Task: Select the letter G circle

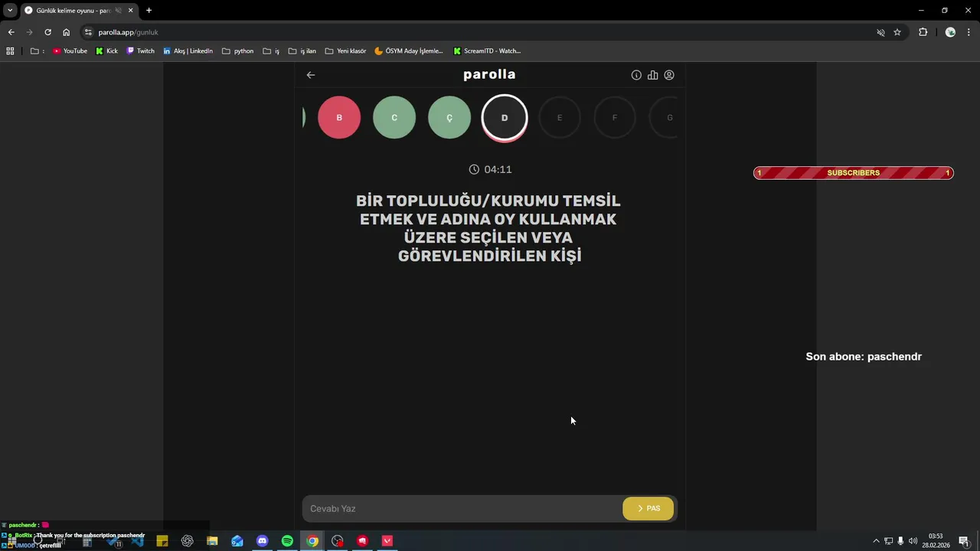Action: [x=664, y=118]
